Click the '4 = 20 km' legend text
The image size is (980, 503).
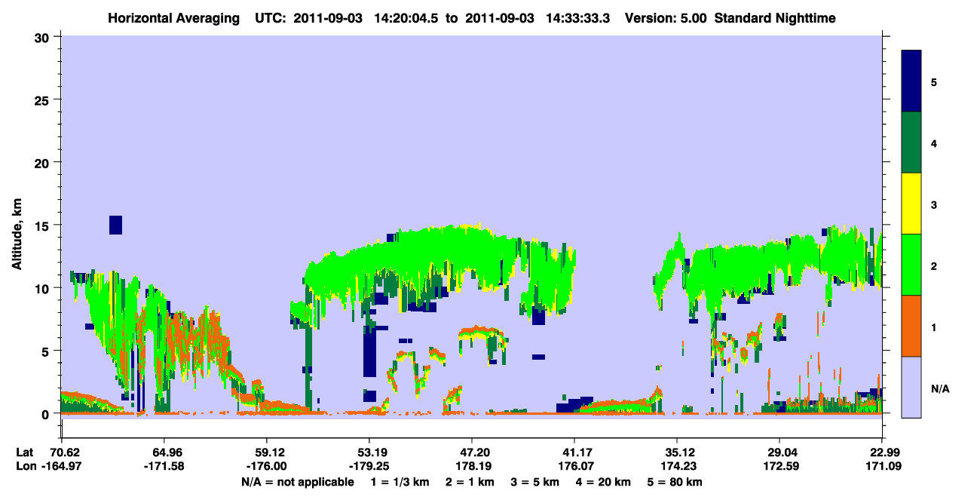point(604,482)
